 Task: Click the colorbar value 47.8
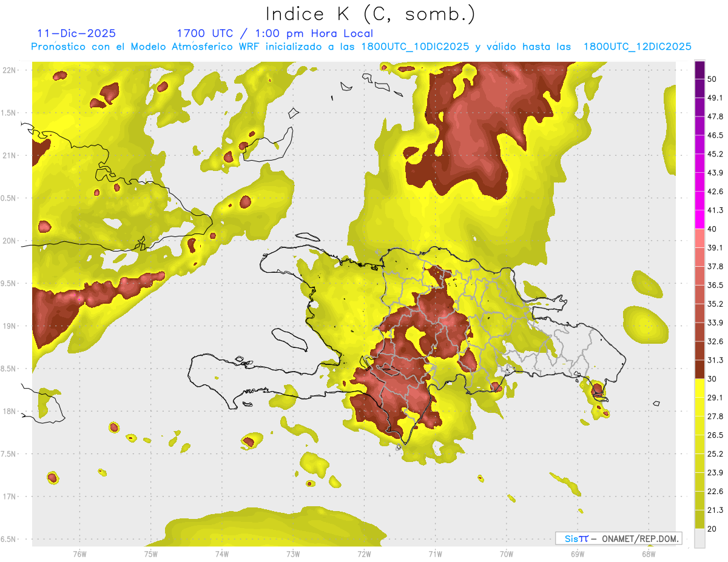[x=715, y=116]
